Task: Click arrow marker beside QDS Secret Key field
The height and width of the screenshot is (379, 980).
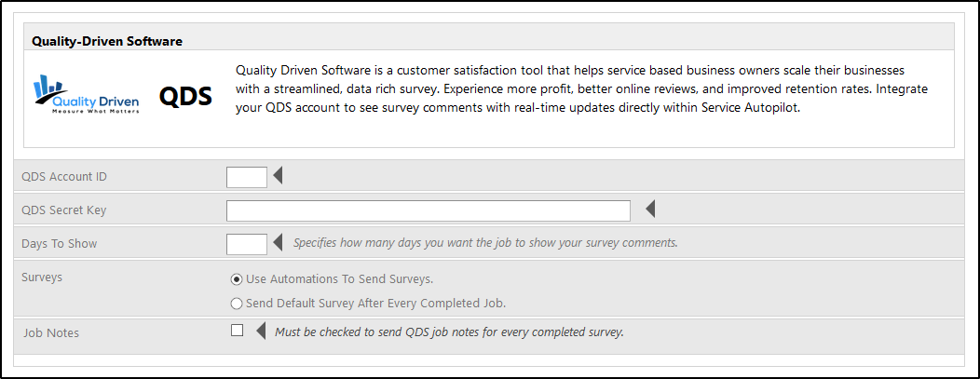Action: click(x=650, y=210)
